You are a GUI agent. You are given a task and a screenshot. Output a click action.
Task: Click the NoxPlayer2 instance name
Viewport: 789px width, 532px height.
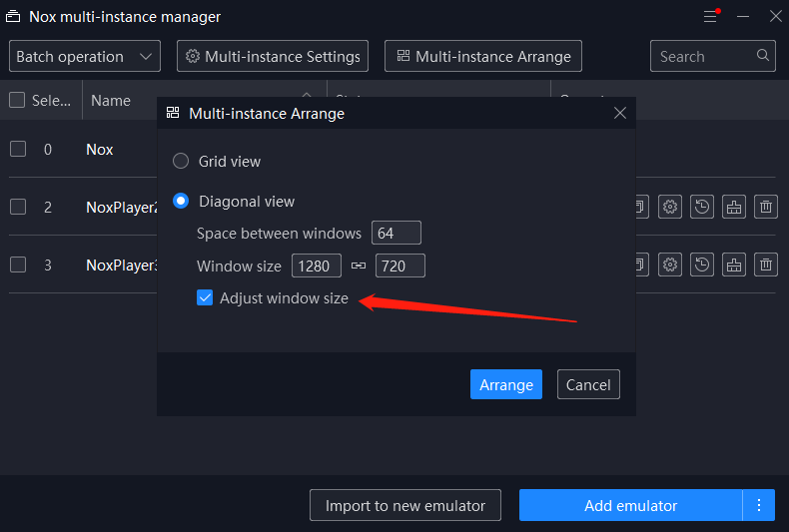click(x=121, y=208)
